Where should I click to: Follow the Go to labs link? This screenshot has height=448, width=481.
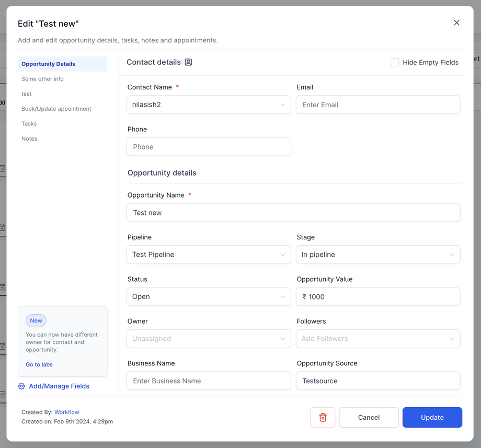click(39, 364)
